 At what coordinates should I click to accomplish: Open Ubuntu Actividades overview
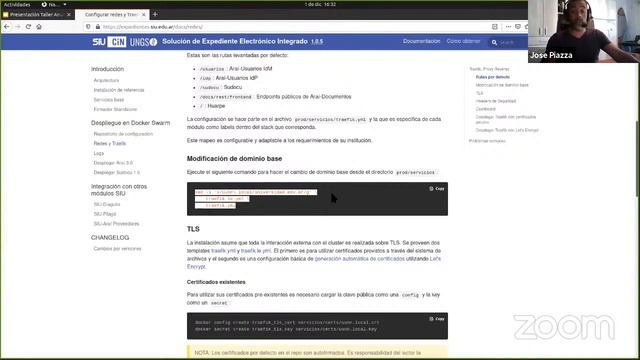click(17, 4)
